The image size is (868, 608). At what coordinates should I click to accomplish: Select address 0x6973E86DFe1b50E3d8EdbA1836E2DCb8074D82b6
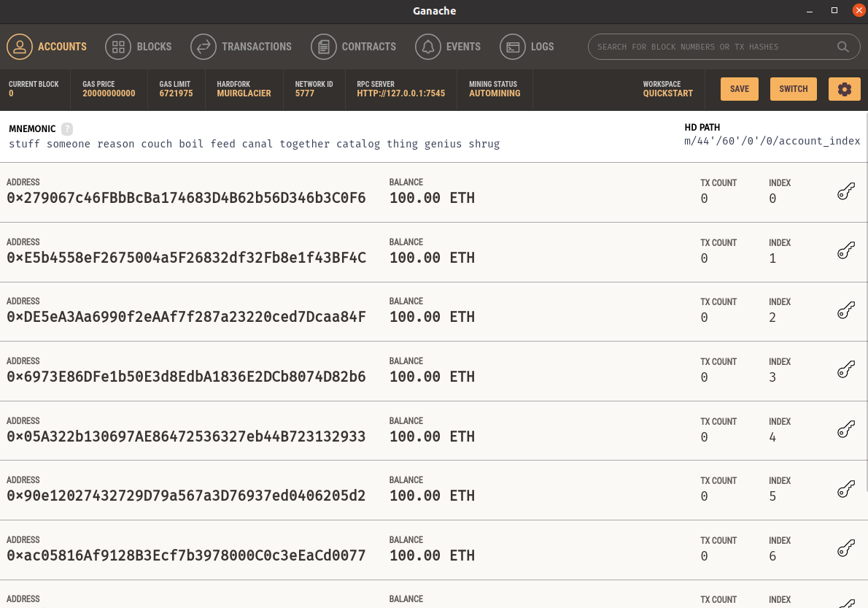186,377
